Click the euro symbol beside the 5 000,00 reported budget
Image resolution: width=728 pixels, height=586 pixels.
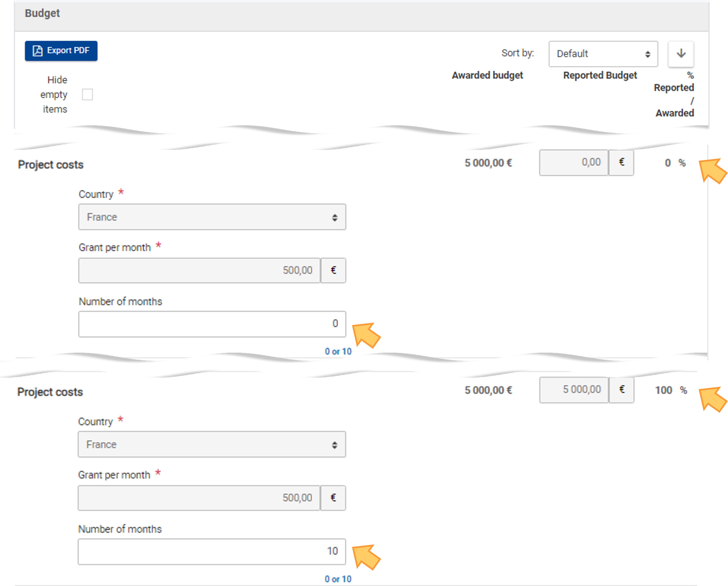(622, 390)
